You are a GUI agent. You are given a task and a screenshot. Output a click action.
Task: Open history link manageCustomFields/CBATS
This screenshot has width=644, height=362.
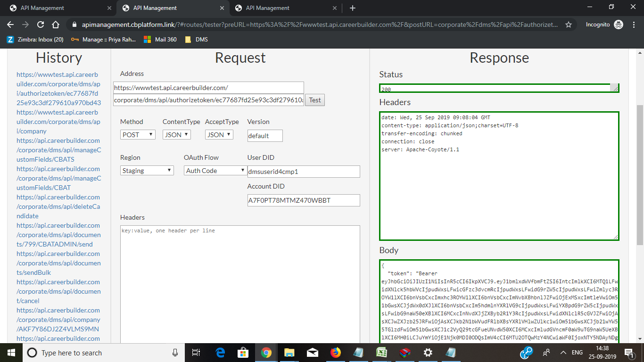click(x=58, y=150)
